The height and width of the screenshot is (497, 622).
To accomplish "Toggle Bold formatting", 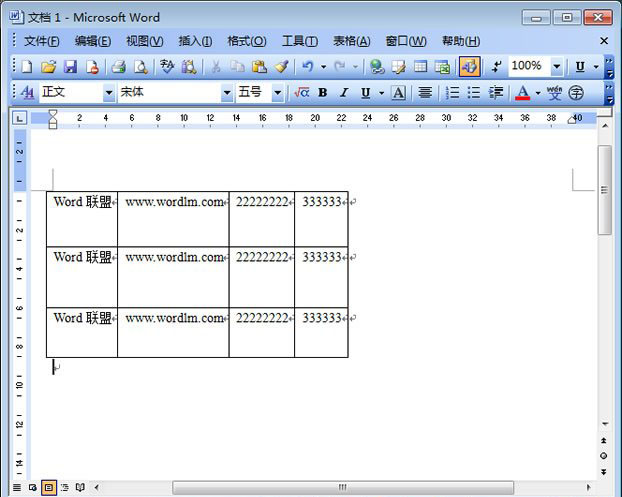I will [323, 93].
